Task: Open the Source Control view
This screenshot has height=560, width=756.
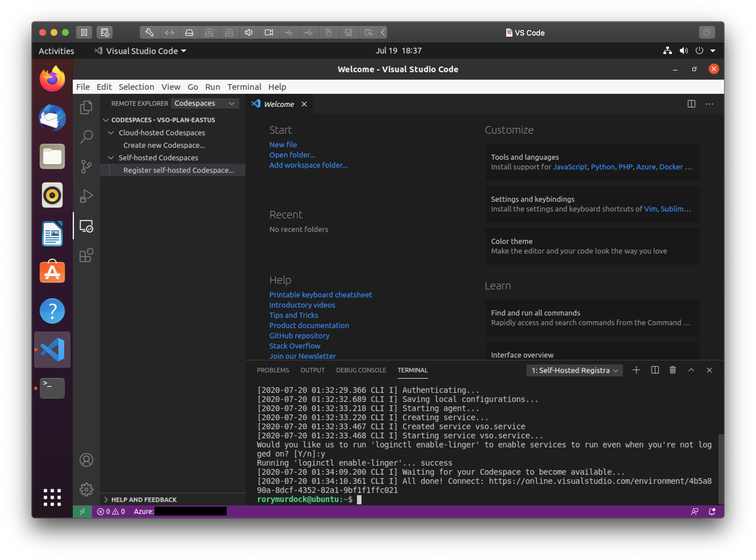Action: click(86, 167)
